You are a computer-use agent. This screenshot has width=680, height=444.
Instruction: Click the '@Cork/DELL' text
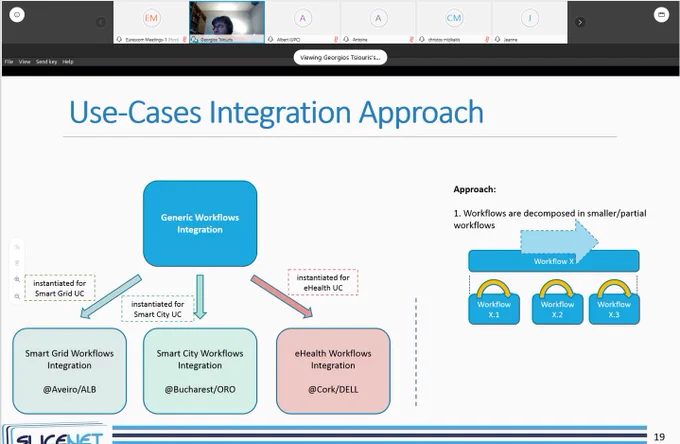point(333,389)
